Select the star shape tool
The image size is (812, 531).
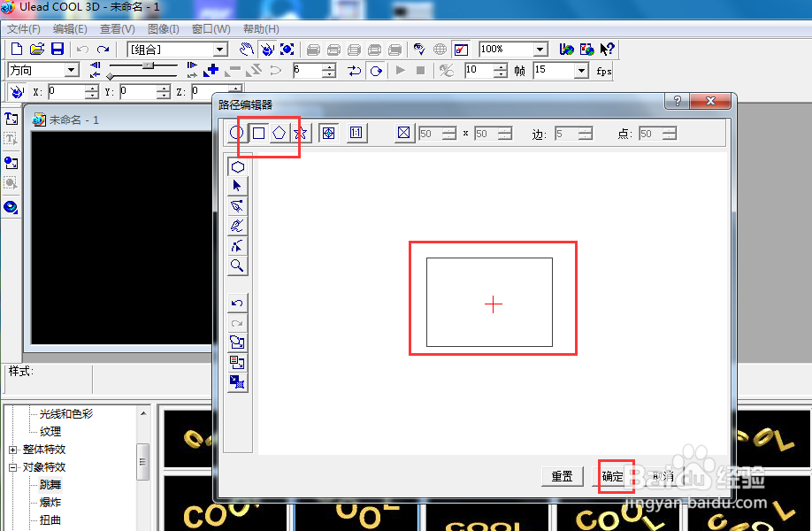coord(301,133)
